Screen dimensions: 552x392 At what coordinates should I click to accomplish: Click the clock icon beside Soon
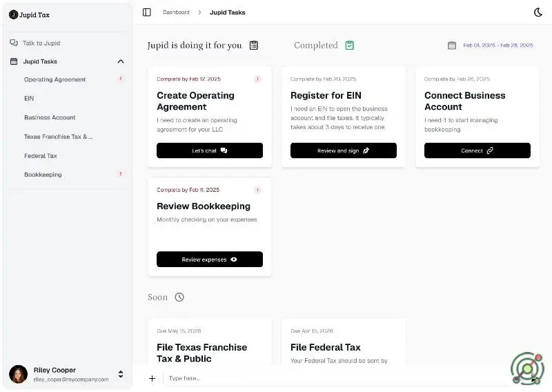click(x=179, y=297)
